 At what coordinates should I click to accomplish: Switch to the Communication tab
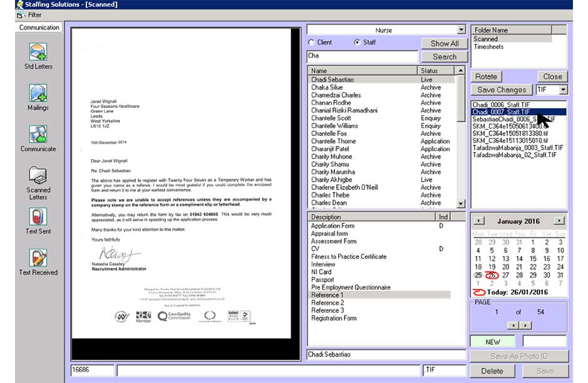[x=39, y=28]
